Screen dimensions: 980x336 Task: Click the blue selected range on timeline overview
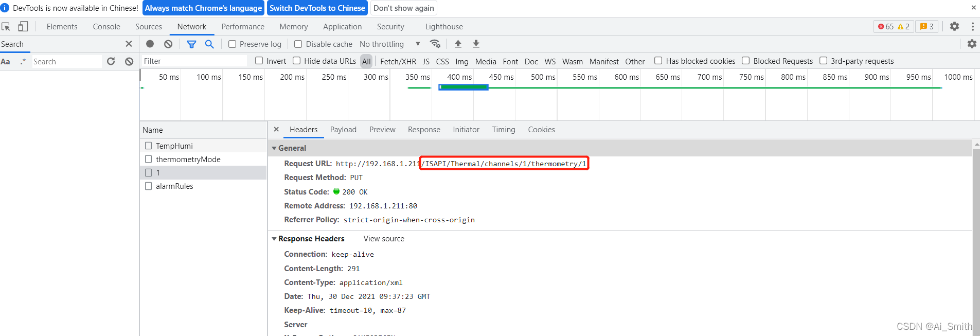464,87
